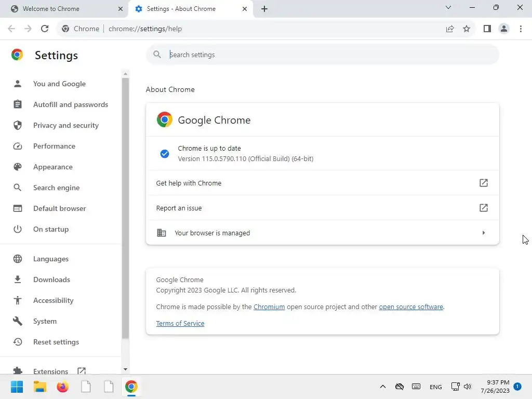Switch to Welcome to Chrome tab
532x399 pixels.
pos(64,9)
